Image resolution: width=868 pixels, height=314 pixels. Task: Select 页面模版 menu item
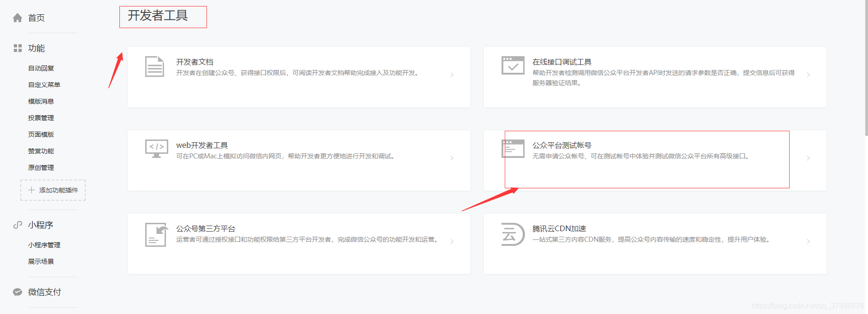pos(41,134)
